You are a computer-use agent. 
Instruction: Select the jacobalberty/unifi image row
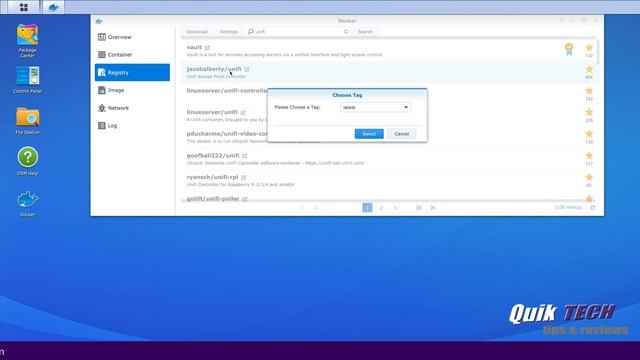pyautogui.click(x=389, y=72)
